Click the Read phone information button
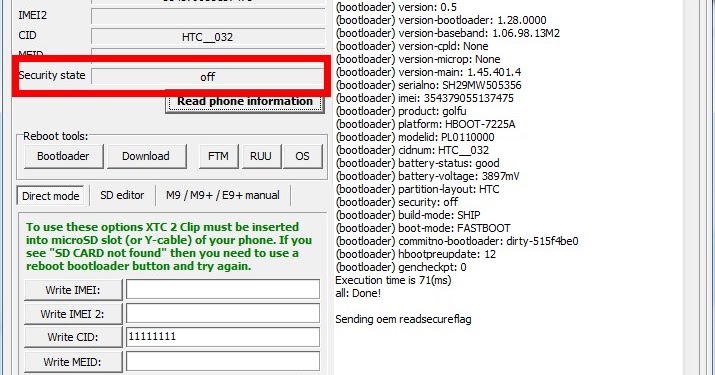715x375 pixels. 245,101
